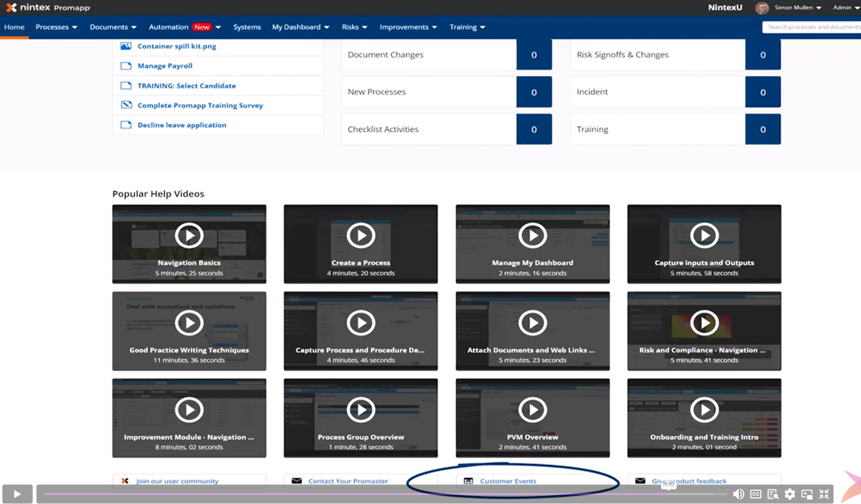Toggle closed captions CC button
The width and height of the screenshot is (861, 504).
point(756,494)
